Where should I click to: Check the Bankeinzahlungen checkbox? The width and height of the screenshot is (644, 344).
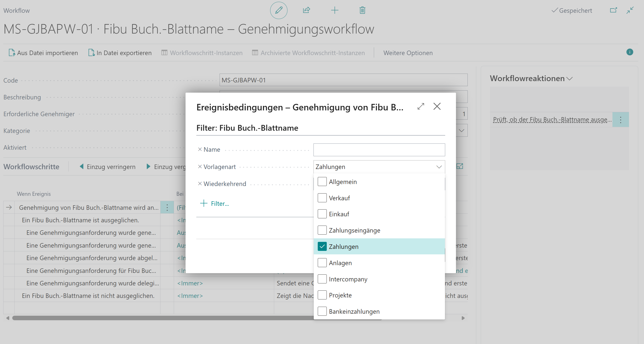coord(322,311)
